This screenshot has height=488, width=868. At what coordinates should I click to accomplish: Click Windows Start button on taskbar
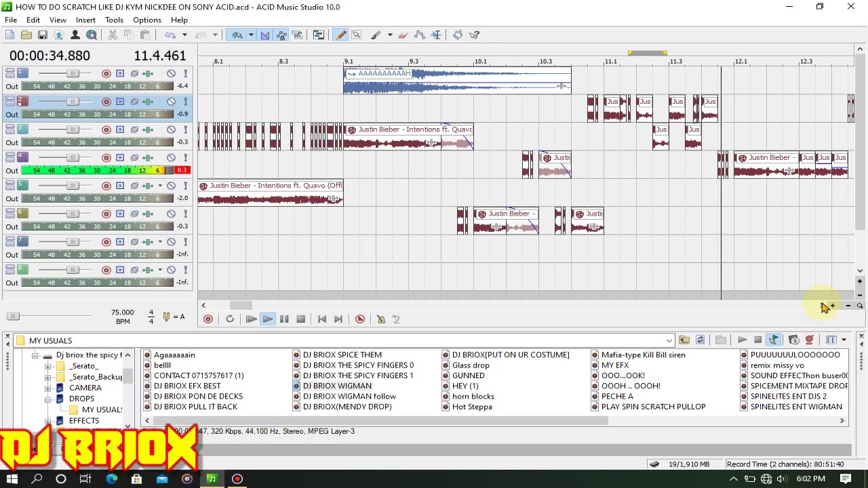(x=12, y=479)
